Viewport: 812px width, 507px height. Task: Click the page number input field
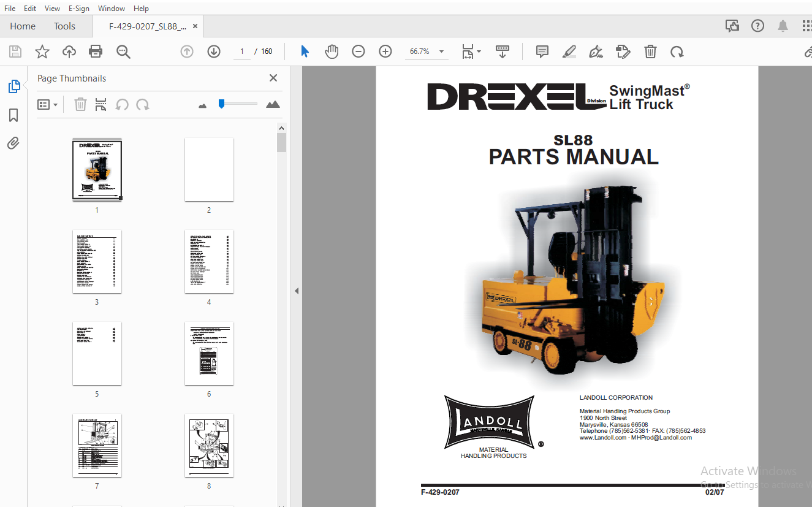tap(242, 51)
